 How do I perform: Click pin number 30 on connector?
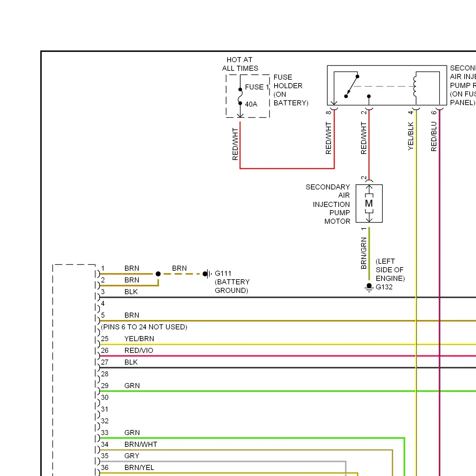(105, 397)
